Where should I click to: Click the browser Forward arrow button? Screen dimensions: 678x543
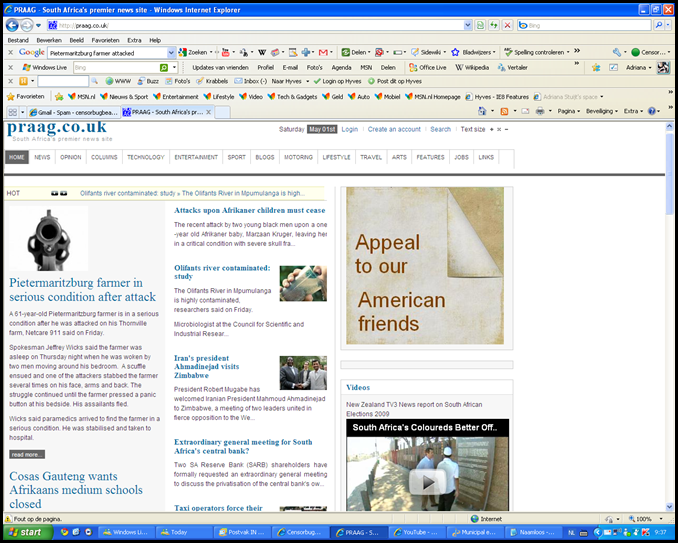(x=26, y=26)
